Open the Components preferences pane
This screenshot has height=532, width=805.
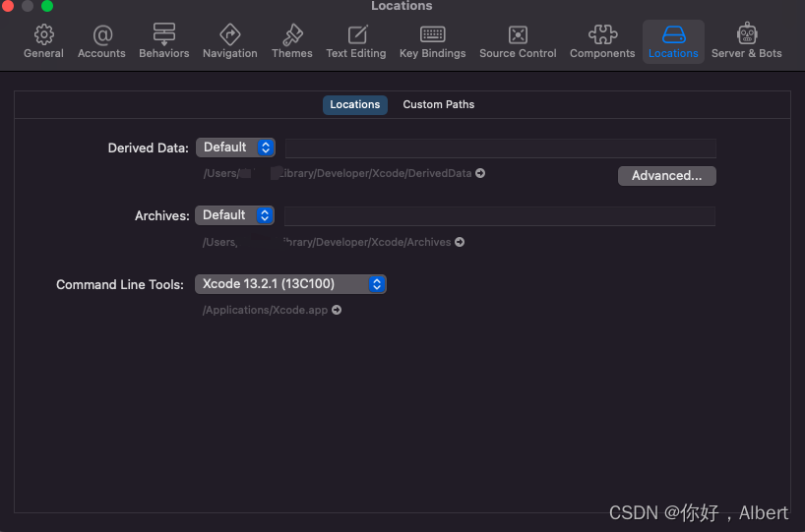602,41
